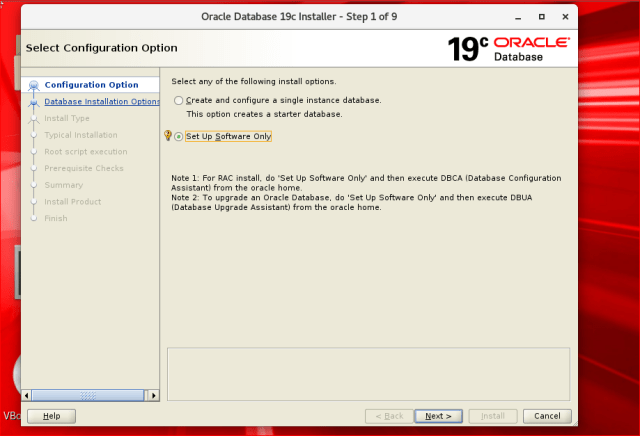Click the Install Product step
Image resolution: width=640 pixels, height=436 pixels.
pos(73,202)
